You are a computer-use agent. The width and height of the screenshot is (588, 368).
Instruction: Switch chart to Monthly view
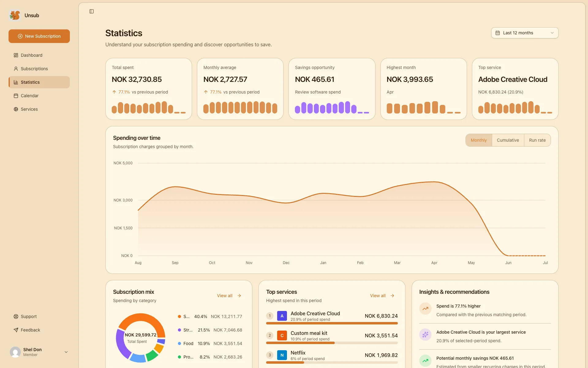pyautogui.click(x=479, y=140)
